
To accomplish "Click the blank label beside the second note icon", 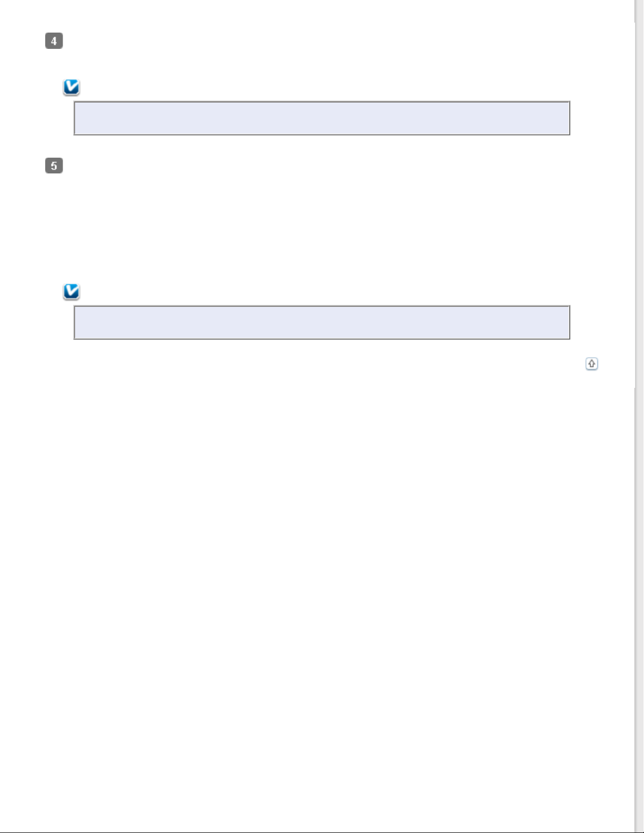I will (x=315, y=292).
